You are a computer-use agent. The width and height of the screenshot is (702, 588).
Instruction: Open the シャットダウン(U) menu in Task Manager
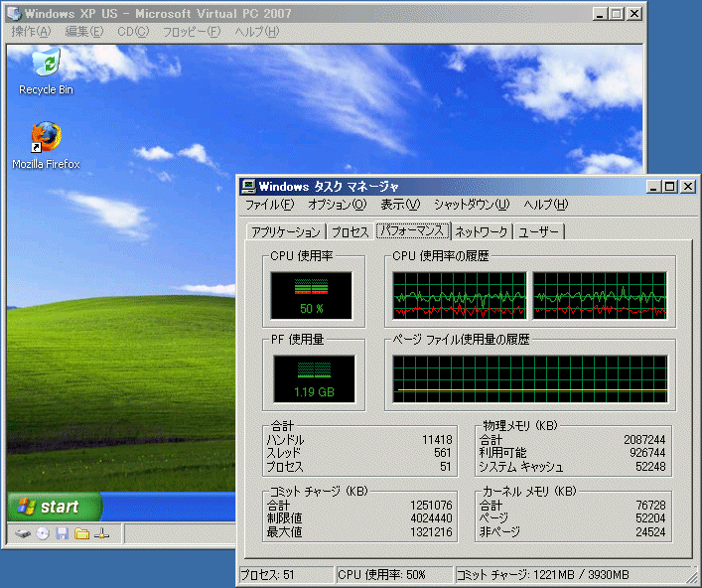(x=472, y=205)
